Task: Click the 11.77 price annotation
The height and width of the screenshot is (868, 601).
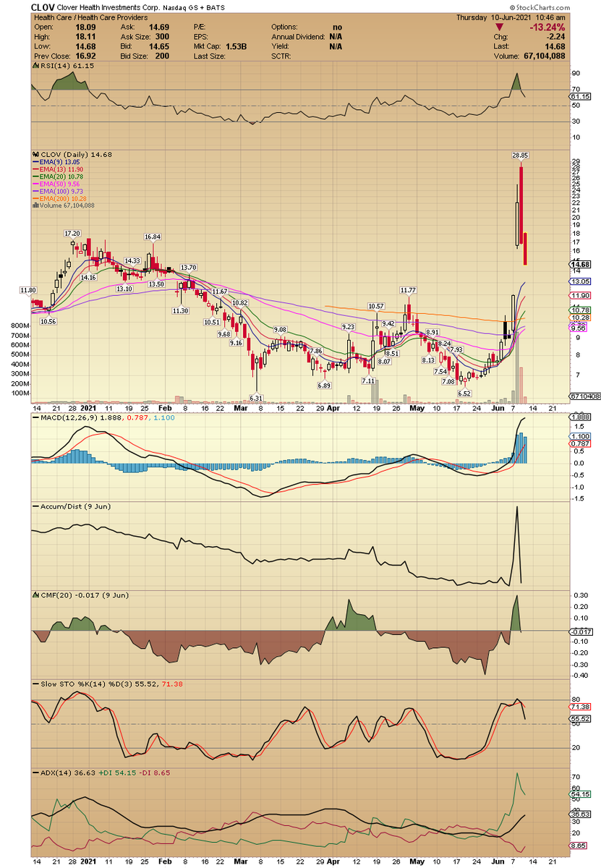Action: click(x=409, y=290)
